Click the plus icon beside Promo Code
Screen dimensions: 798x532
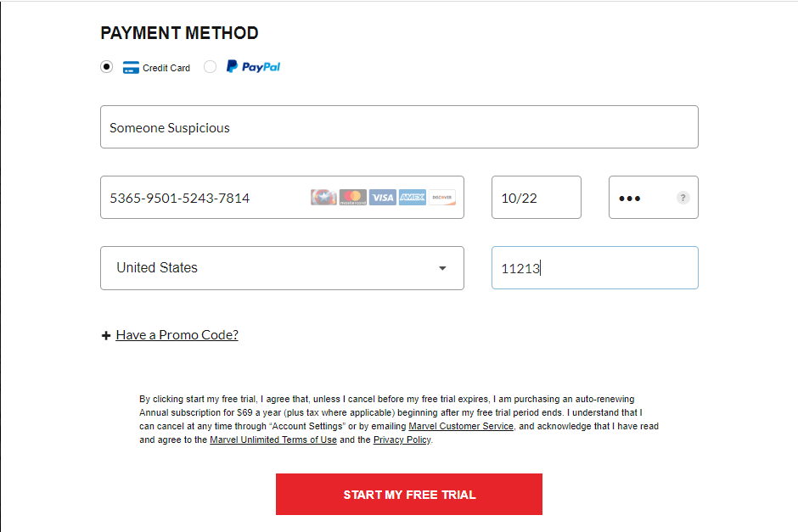click(106, 336)
